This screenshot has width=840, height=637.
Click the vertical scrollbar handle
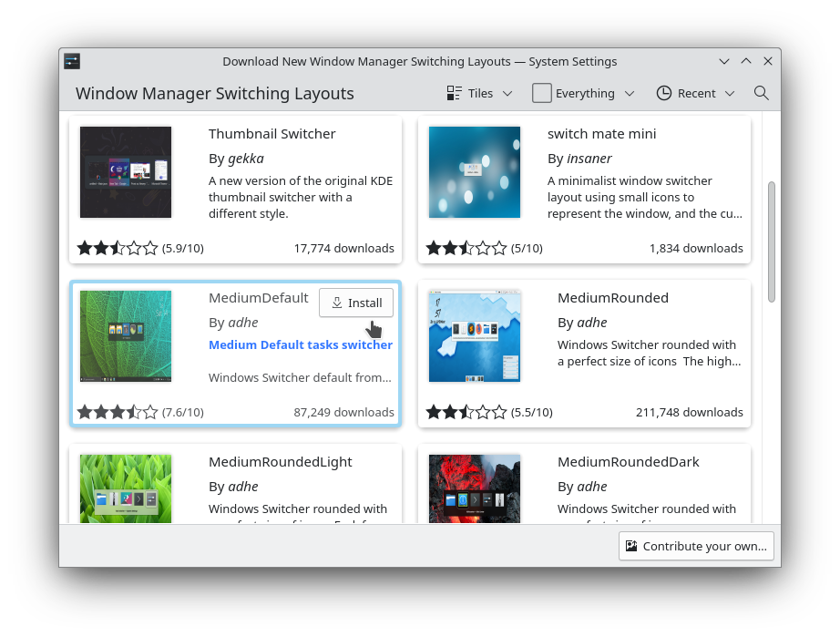[x=771, y=241]
